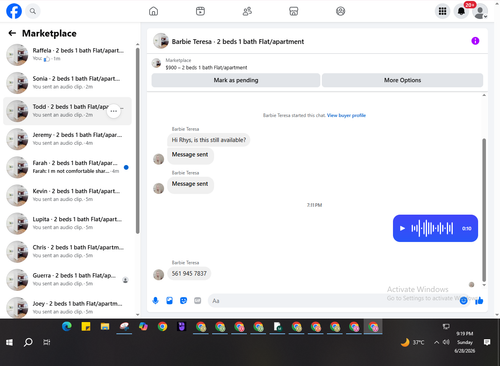The image size is (500, 366).
Task: Go to the Home feed icon
Action: [153, 11]
